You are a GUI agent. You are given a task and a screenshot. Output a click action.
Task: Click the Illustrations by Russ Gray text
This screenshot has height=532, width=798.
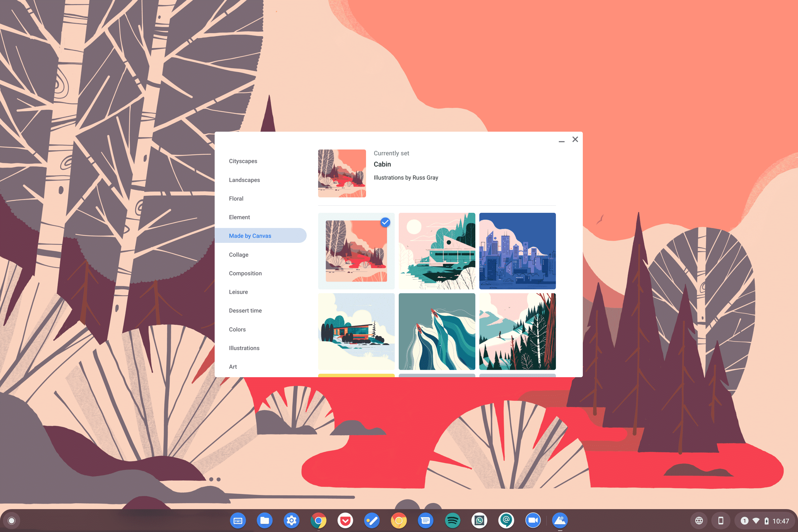click(x=406, y=177)
